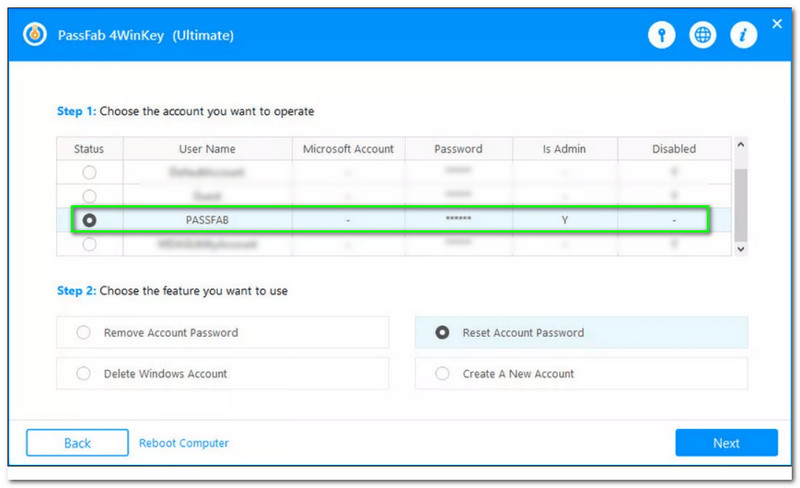Select the second blurred account radio button
The width and height of the screenshot is (800, 488).
[89, 196]
